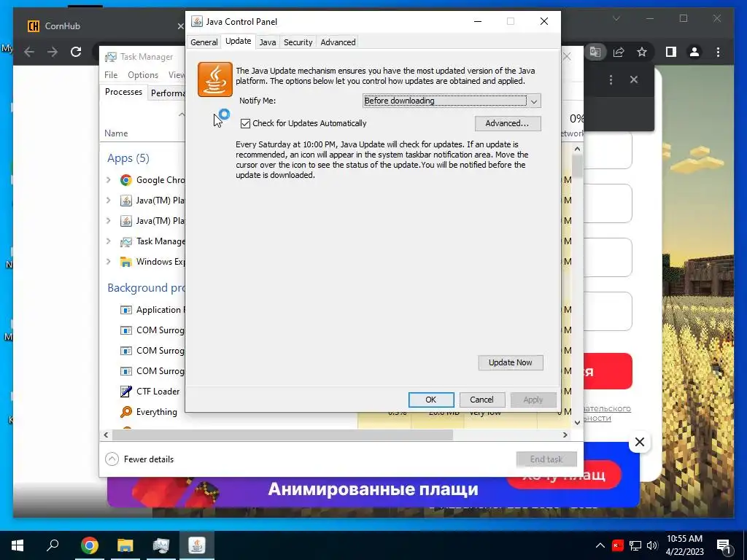Switch to the Security tab
Screen dimensions: 747x560
[298, 42]
